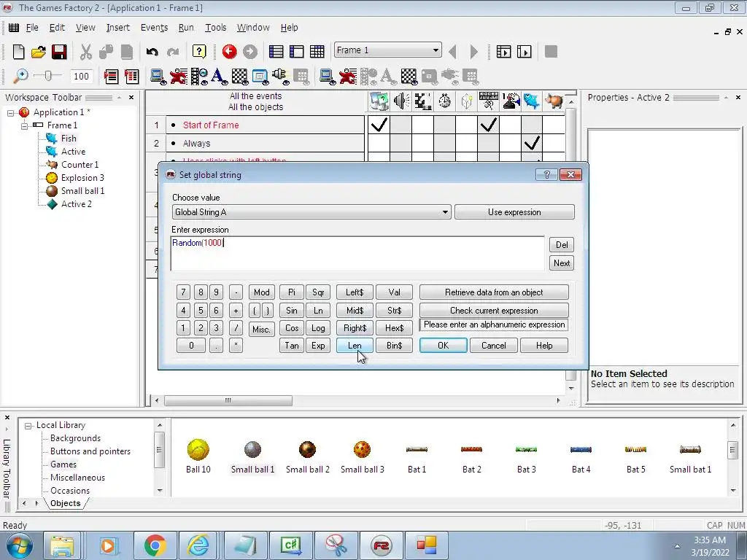This screenshot has width=747, height=560.
Task: Open Windows Explorer from the taskbar
Action: tap(63, 545)
